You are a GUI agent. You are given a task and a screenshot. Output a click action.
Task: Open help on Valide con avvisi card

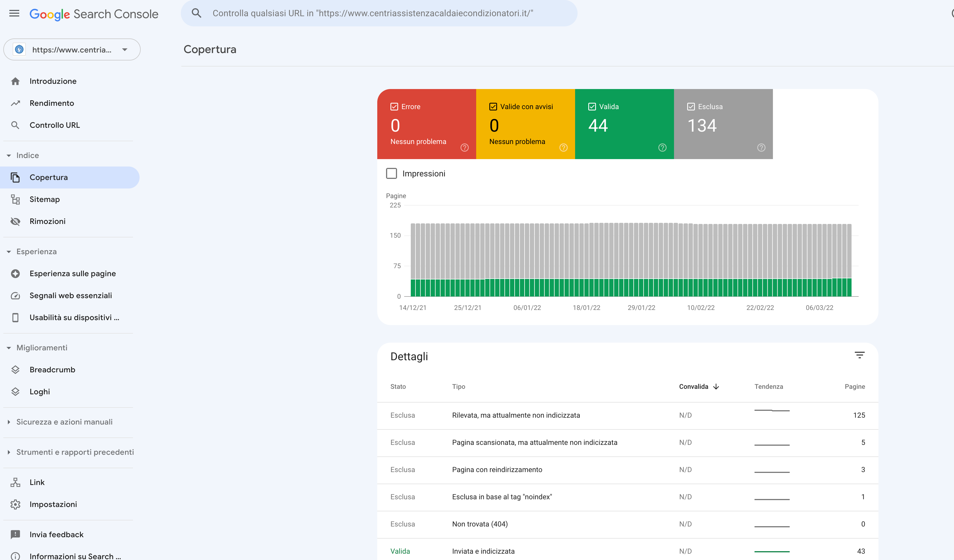tap(563, 147)
